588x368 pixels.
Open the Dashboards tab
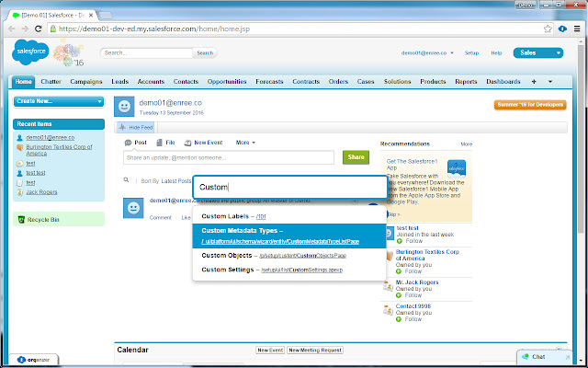point(503,82)
